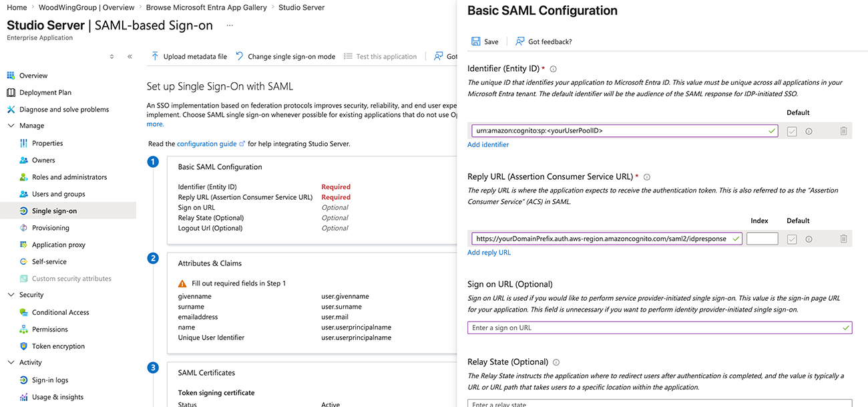Click the Conditional Access icon

click(24, 312)
